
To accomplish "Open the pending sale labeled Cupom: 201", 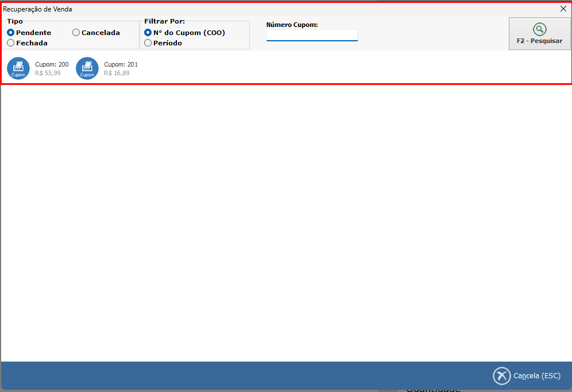I will coord(121,64).
